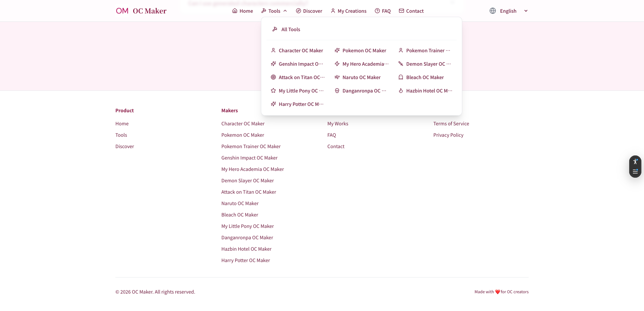This screenshot has width=644, height=311.
Task: Open footer Attack on Titan OC Maker link
Action: (x=249, y=192)
